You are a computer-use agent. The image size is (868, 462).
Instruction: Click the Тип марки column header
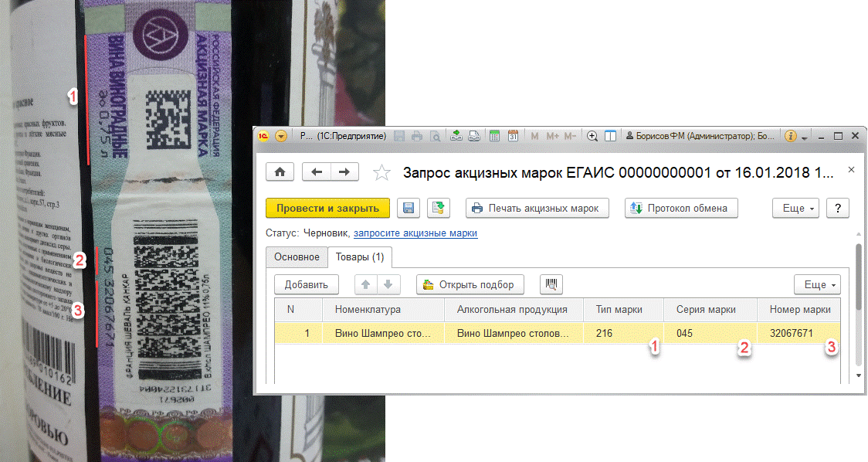[x=623, y=310]
